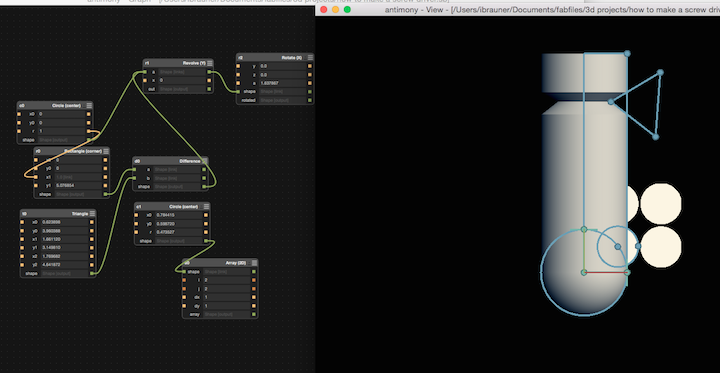The width and height of the screenshot is (720, 373).
Task: Select the triangle's top vertex handle in View
Action: coord(660,72)
